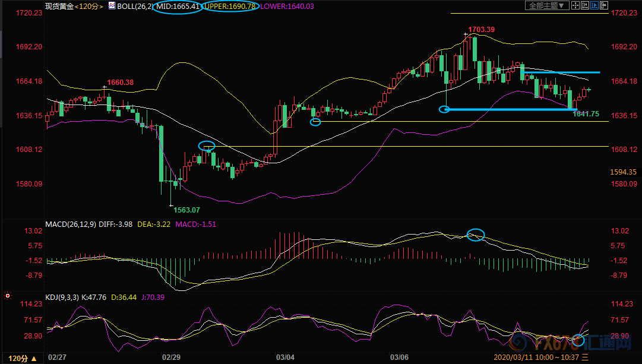The width and height of the screenshot is (642, 364).
Task: Toggle the highlighted blue play-axis icon
Action: pos(594,5)
